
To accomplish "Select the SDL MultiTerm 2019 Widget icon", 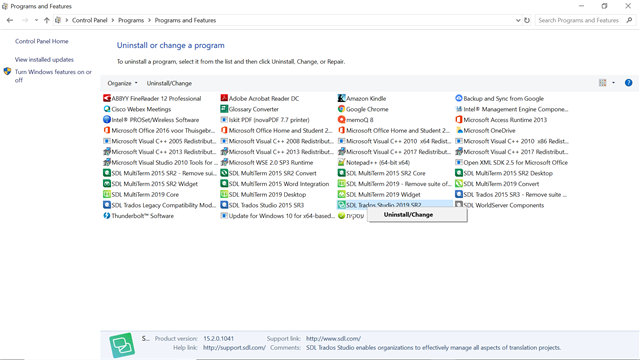I will point(341,195).
